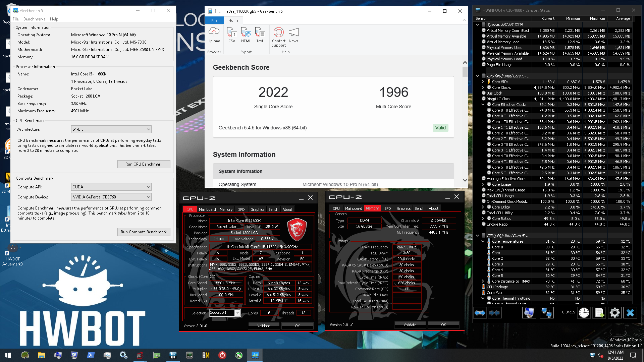Click Validate in right CPU-Z window
Viewport: 644px width, 362px height.
410,325
